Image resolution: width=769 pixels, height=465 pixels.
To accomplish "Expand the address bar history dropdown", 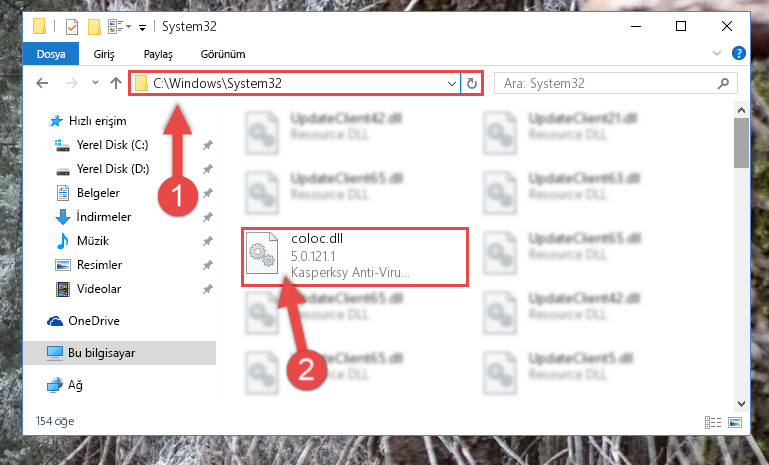I will pos(452,83).
